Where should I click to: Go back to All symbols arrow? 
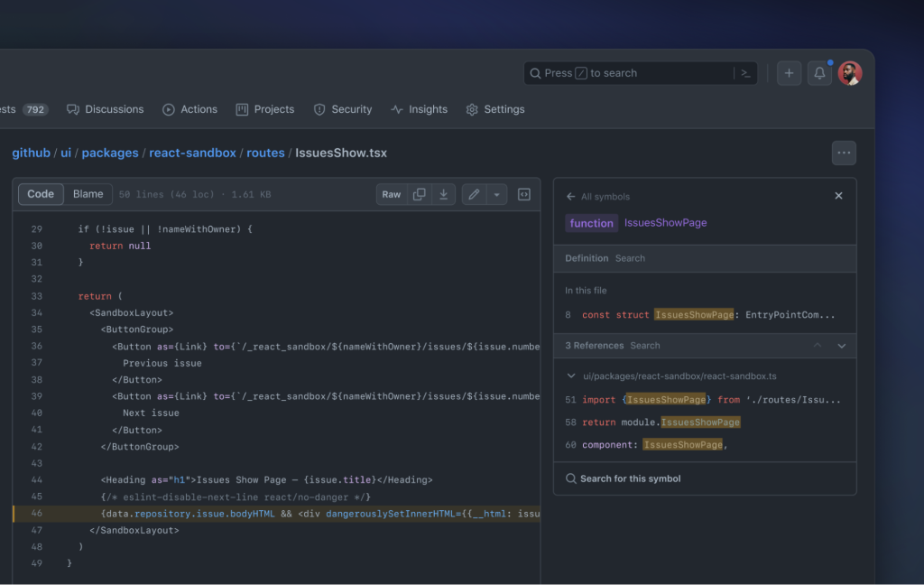click(x=570, y=197)
